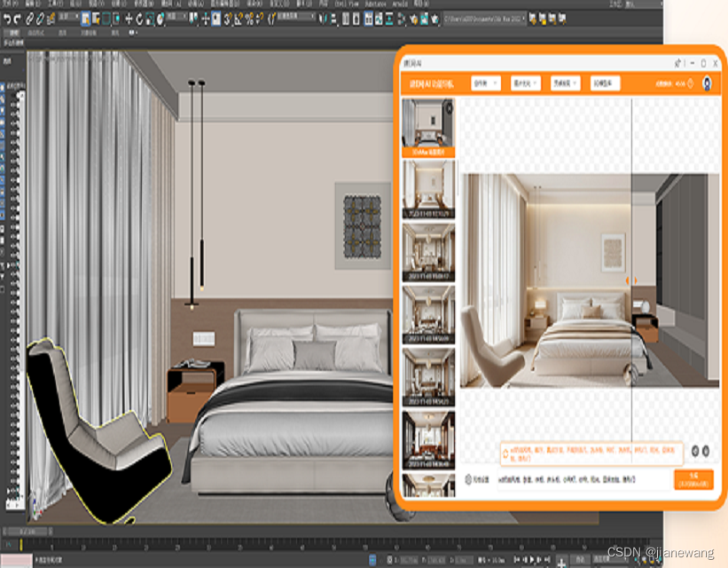The height and width of the screenshot is (568, 728).
Task: Activate the Select Object tool
Action: pos(85,19)
